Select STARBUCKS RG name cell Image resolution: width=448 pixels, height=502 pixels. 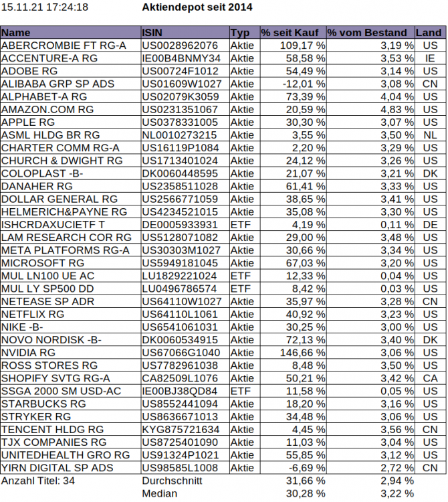coord(70,404)
